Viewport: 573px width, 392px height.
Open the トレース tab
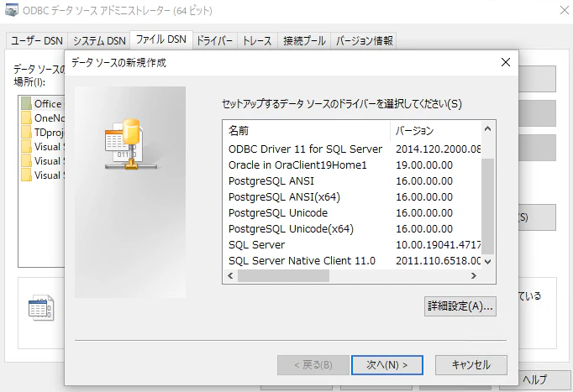pyautogui.click(x=257, y=40)
